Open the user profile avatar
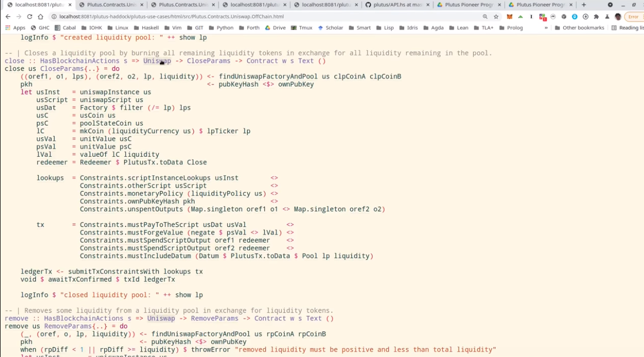The height and width of the screenshot is (357, 644). (x=618, y=17)
